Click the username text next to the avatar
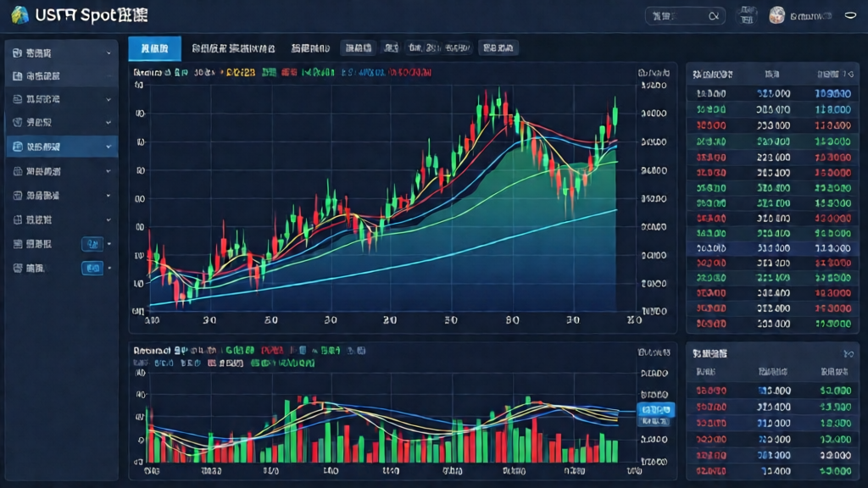 coord(810,17)
